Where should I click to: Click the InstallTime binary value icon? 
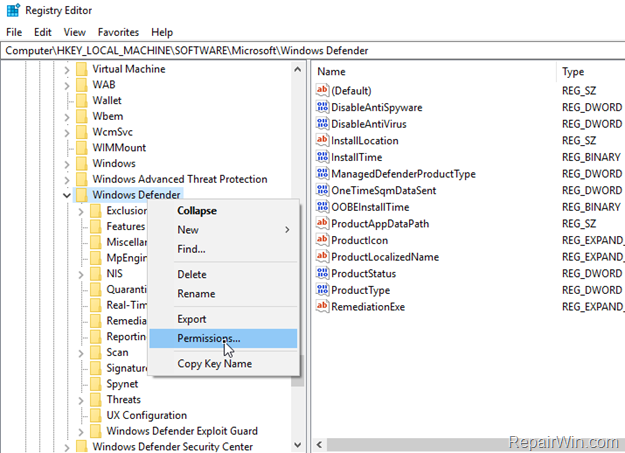click(x=322, y=157)
